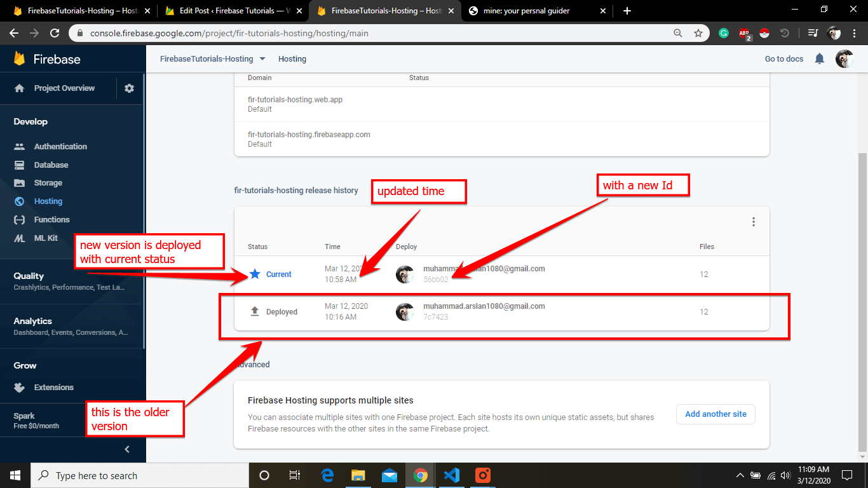Open Cortana circle icon
868x488 pixels.
click(264, 475)
